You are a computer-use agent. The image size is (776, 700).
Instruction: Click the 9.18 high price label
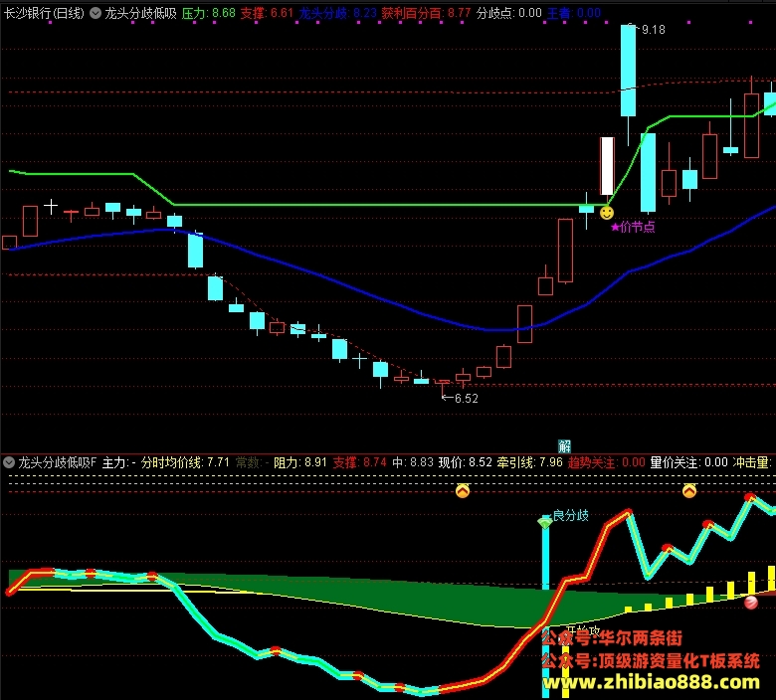coord(654,30)
